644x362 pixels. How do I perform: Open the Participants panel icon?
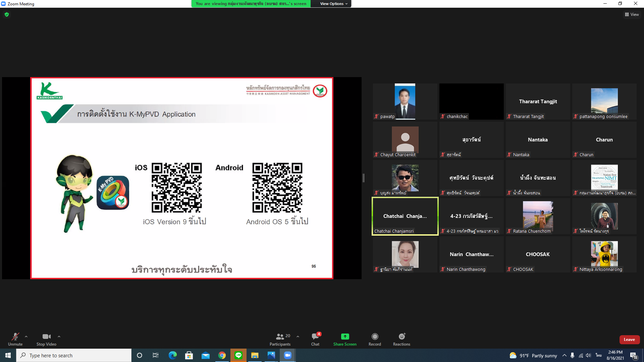click(280, 337)
